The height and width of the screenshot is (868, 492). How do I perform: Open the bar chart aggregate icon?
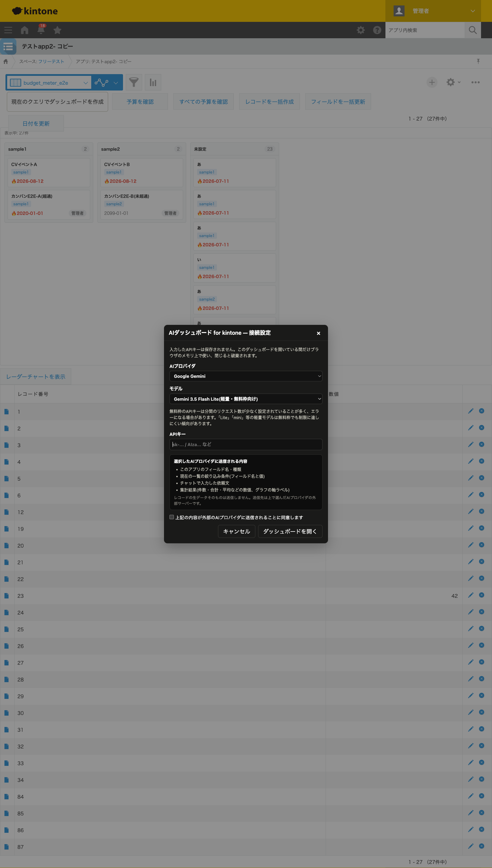click(153, 82)
